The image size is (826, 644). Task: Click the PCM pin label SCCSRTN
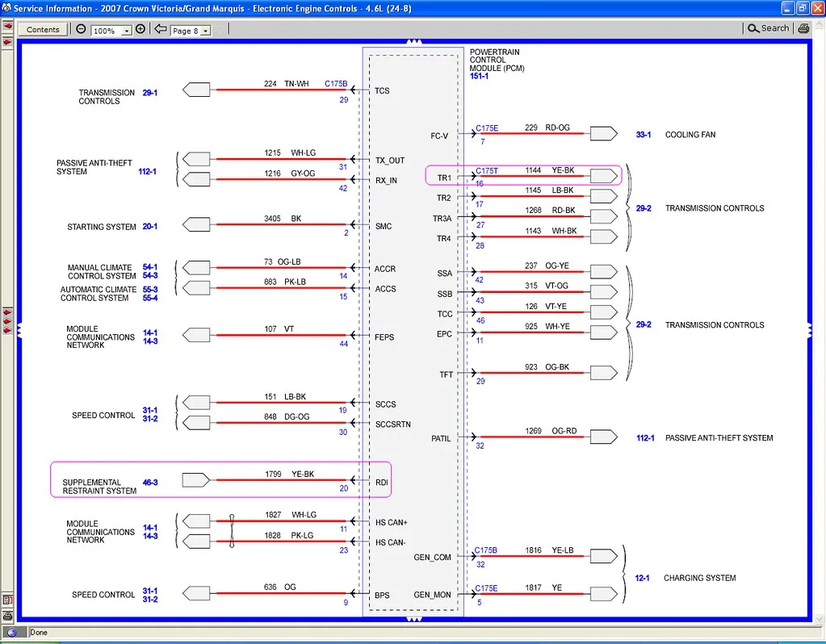393,424
